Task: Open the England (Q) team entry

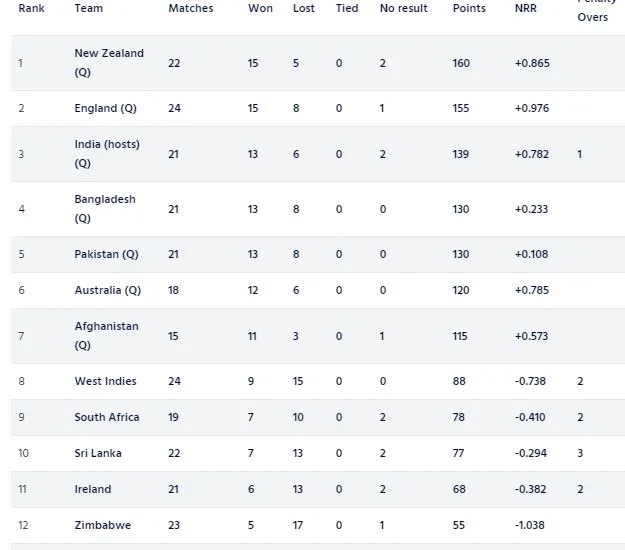Action: pos(106,108)
